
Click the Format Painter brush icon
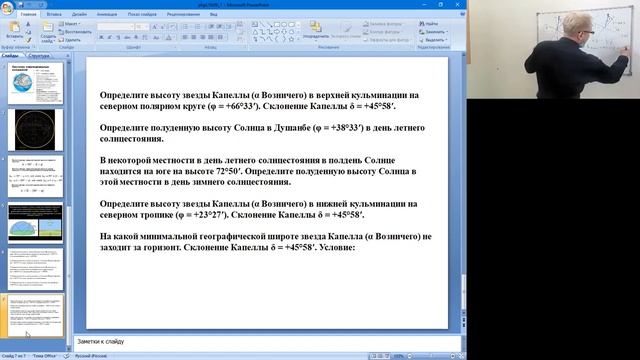click(28, 40)
